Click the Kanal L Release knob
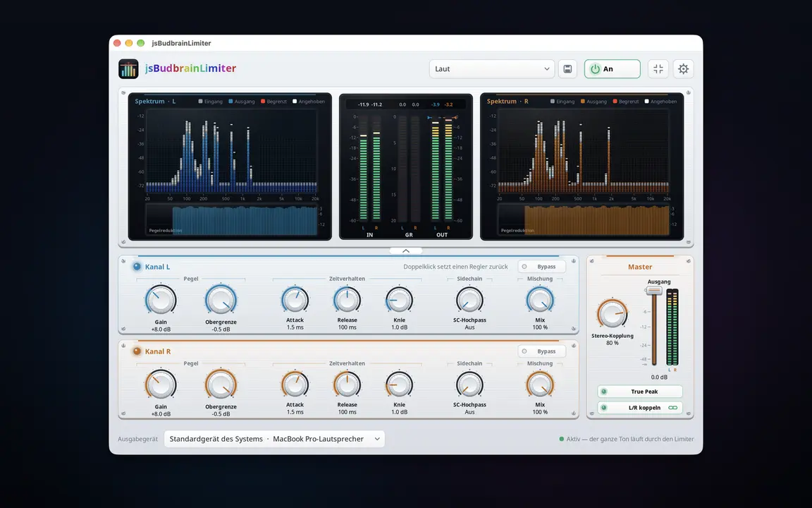812x508 pixels. pos(347,300)
